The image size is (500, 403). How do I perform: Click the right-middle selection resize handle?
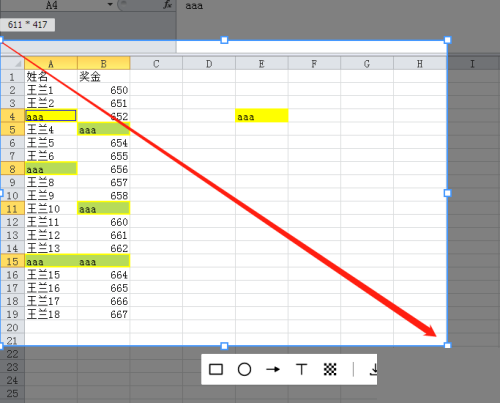pos(447,193)
